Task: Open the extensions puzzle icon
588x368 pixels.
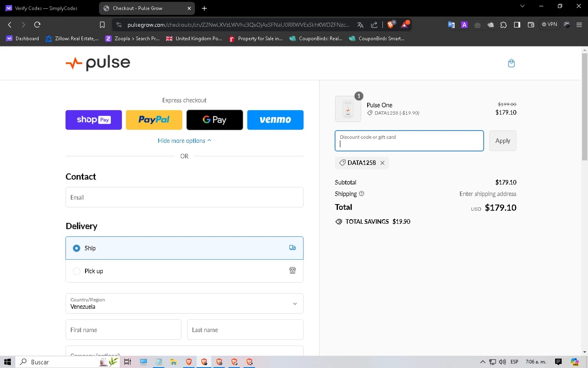Action: (504, 25)
